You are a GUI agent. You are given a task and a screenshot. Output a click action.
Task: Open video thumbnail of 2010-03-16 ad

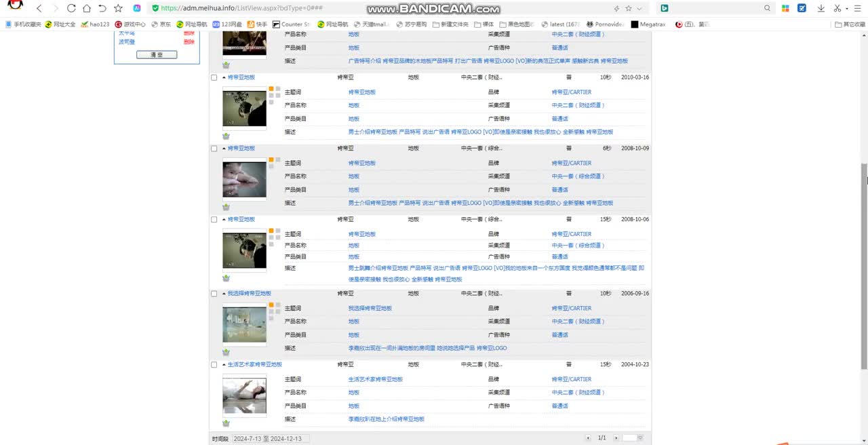click(x=244, y=109)
